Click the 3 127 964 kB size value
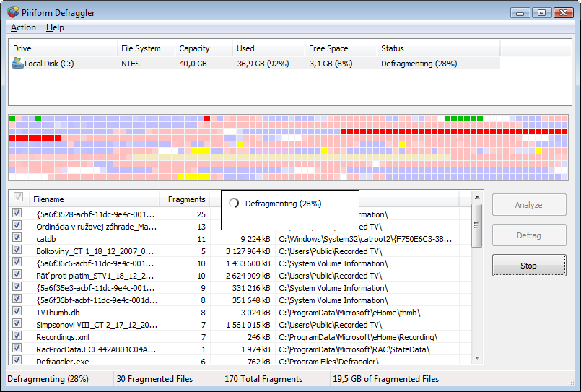This screenshot has height=392, width=581. (248, 251)
